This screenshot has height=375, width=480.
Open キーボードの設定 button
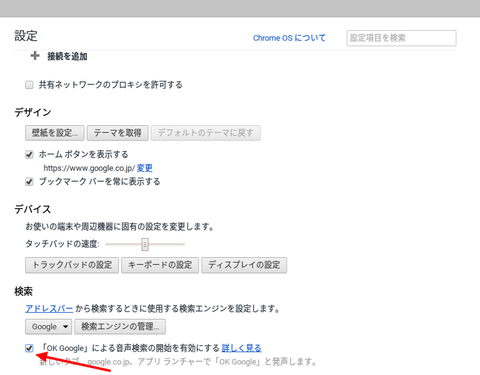[160, 265]
